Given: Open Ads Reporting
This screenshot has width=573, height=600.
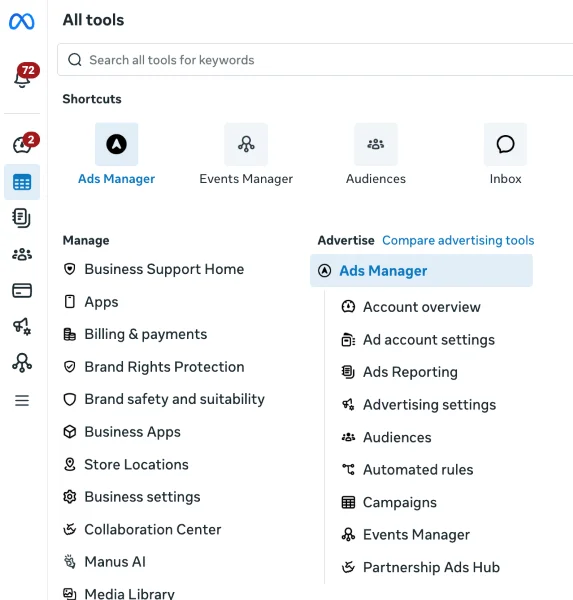Looking at the screenshot, I should [x=410, y=372].
